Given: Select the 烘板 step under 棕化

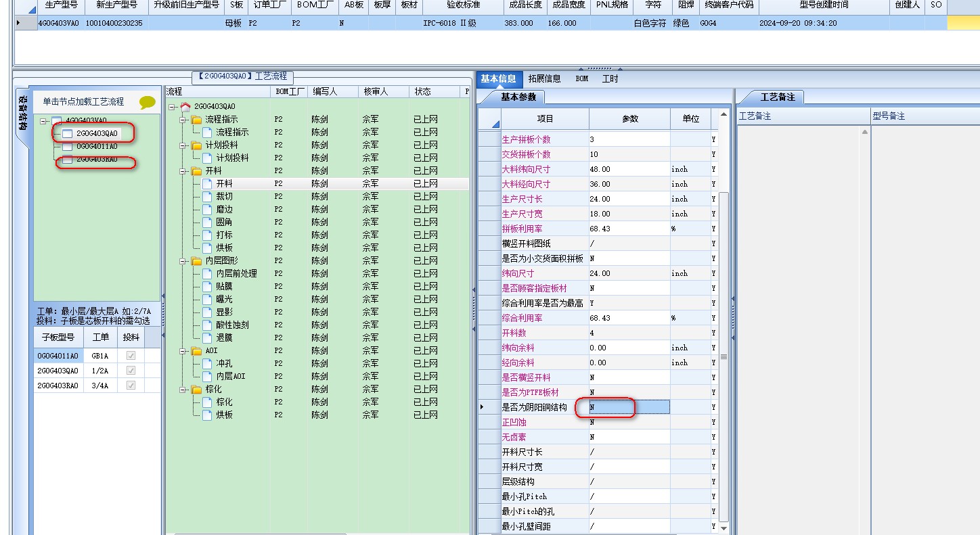Looking at the screenshot, I should tap(318, 415).
